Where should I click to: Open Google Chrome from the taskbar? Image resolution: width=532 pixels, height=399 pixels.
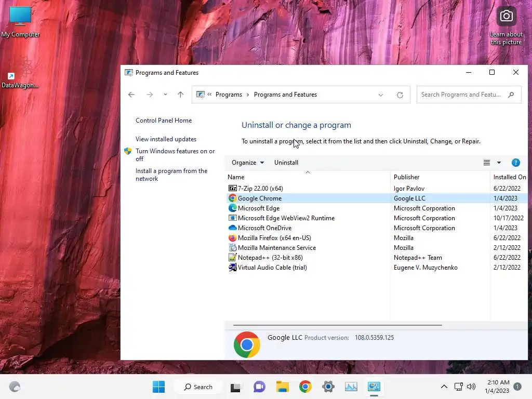click(305, 387)
